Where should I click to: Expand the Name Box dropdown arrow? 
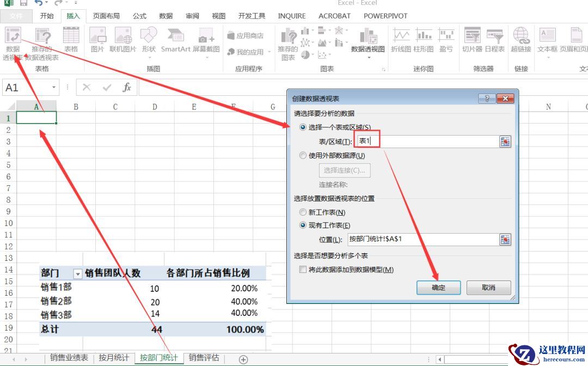pyautogui.click(x=53, y=87)
